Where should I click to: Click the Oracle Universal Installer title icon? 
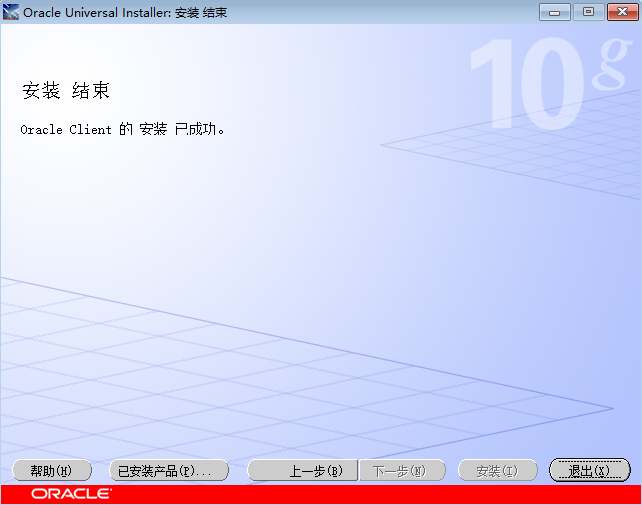[11, 12]
